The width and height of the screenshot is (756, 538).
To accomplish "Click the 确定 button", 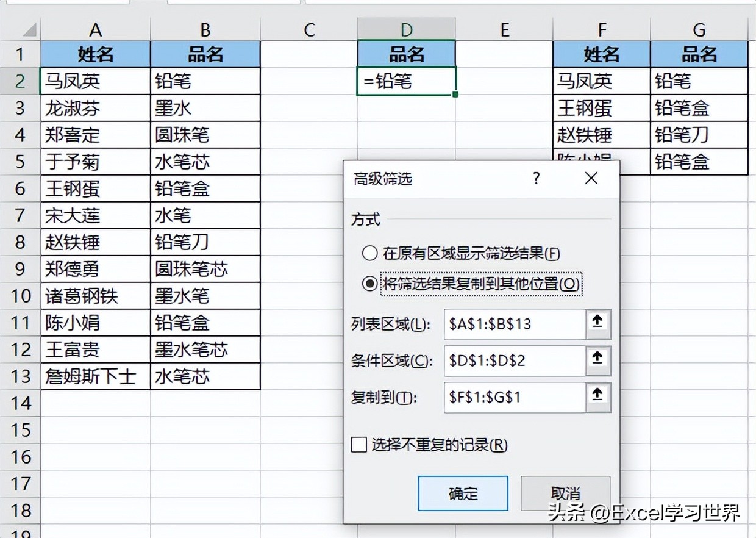I will click(463, 494).
